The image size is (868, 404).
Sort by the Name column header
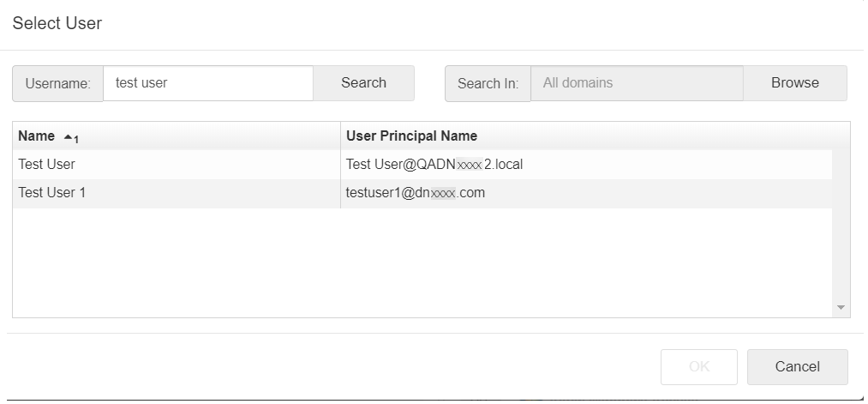point(36,136)
